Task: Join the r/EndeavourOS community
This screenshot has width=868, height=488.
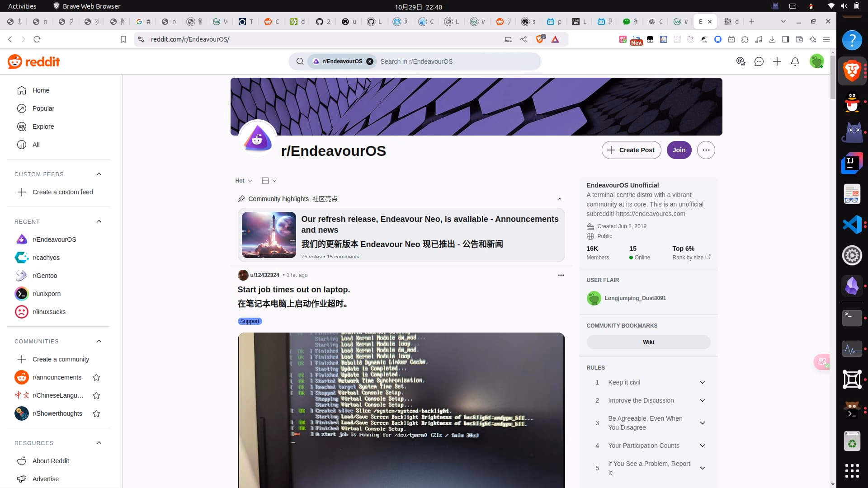Action: pyautogui.click(x=679, y=150)
